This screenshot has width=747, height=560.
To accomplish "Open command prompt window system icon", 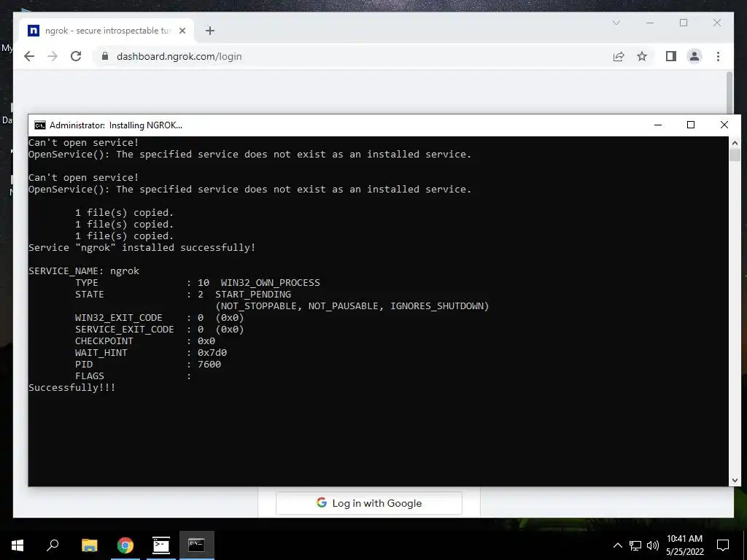I will point(40,125).
